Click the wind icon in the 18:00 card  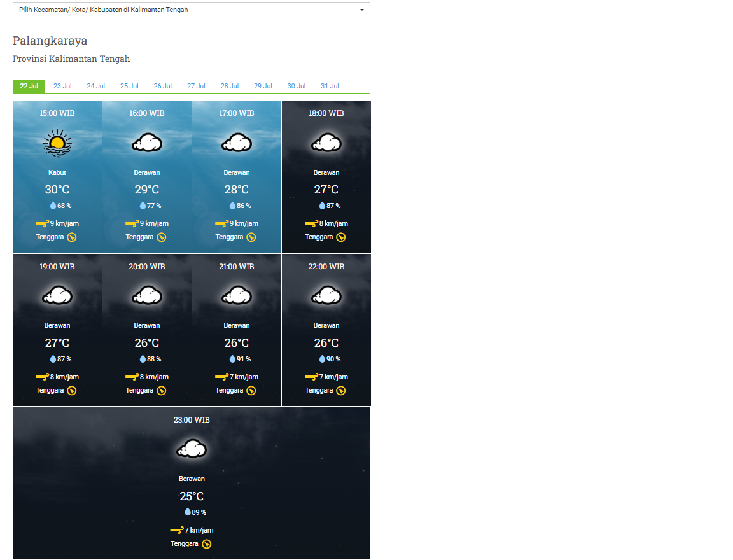[311, 223]
